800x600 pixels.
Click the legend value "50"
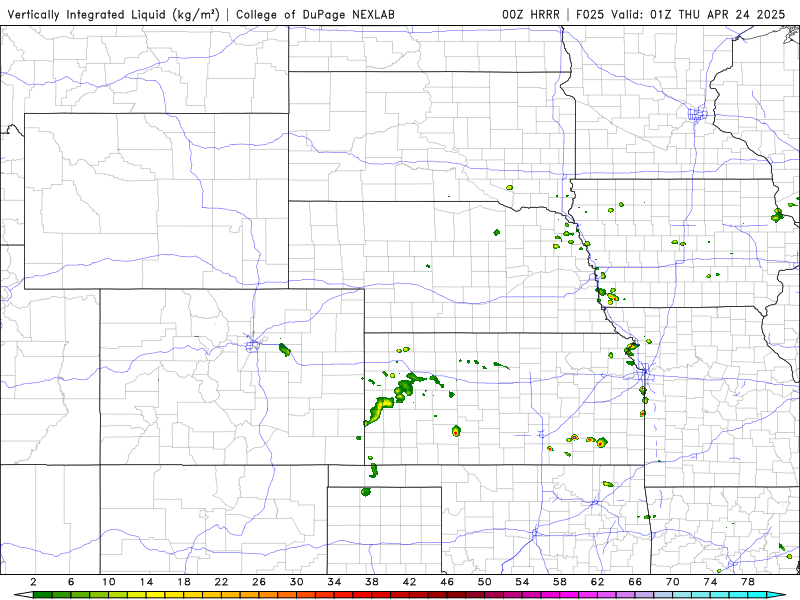(x=485, y=582)
